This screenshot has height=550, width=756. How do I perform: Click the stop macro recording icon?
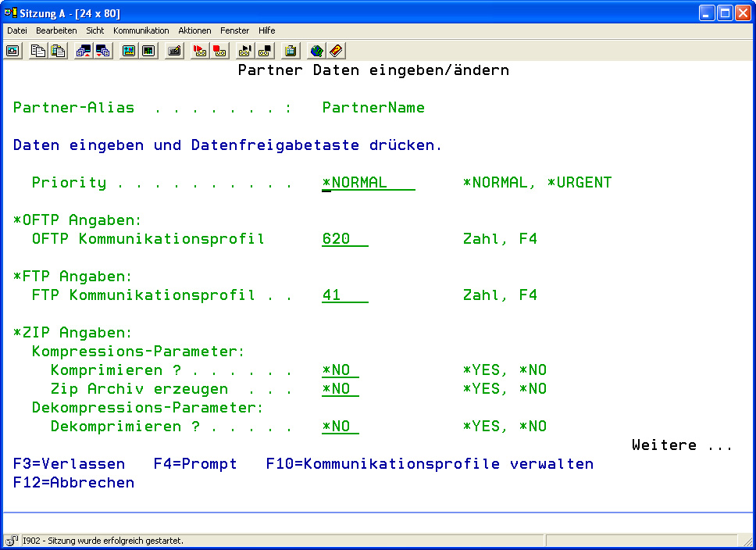coord(220,51)
